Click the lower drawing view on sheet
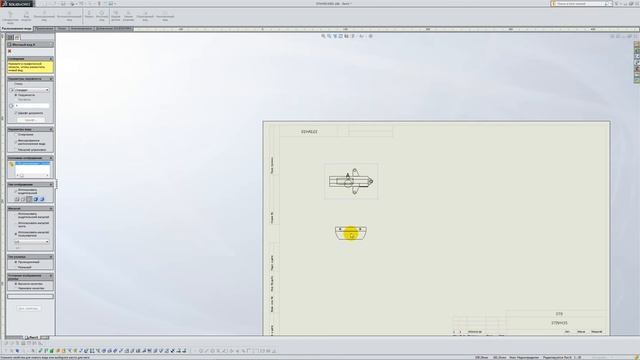Viewport: 640px width, 360px height. coord(351,233)
